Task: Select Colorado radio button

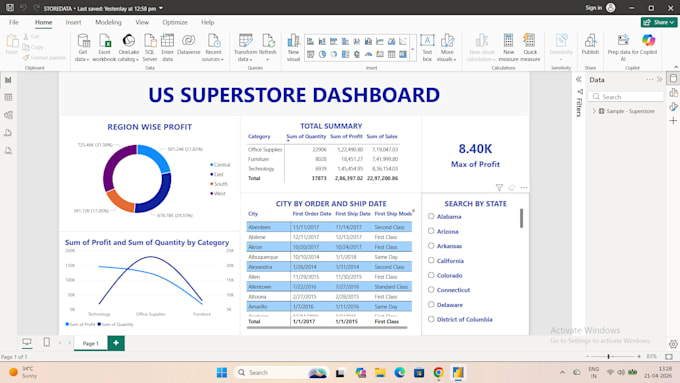Action: (x=431, y=275)
